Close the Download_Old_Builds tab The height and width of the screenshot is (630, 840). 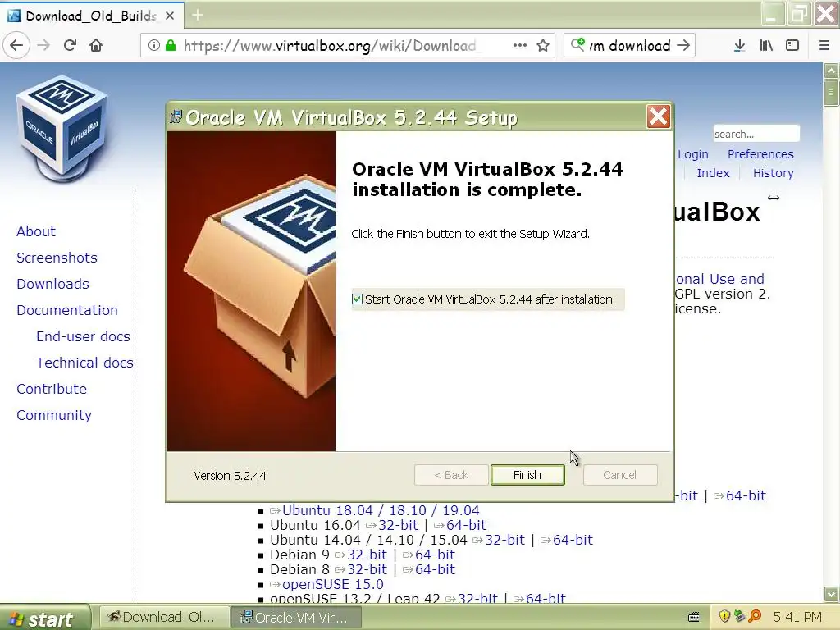click(169, 16)
